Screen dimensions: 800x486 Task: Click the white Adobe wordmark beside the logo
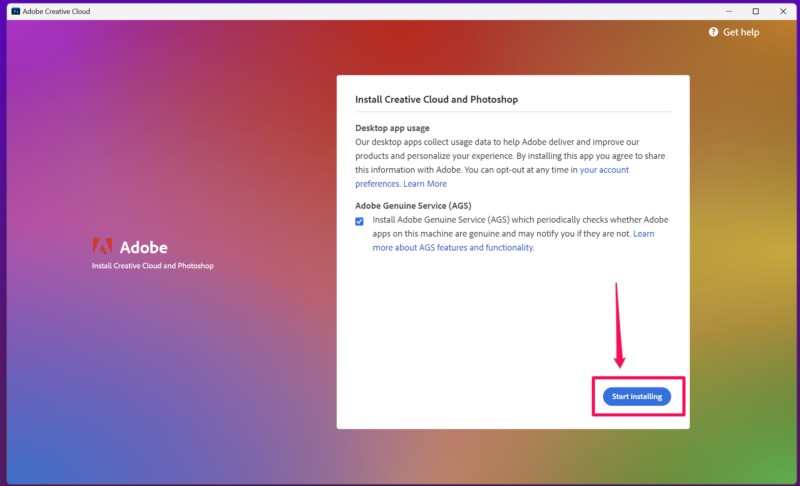point(144,247)
